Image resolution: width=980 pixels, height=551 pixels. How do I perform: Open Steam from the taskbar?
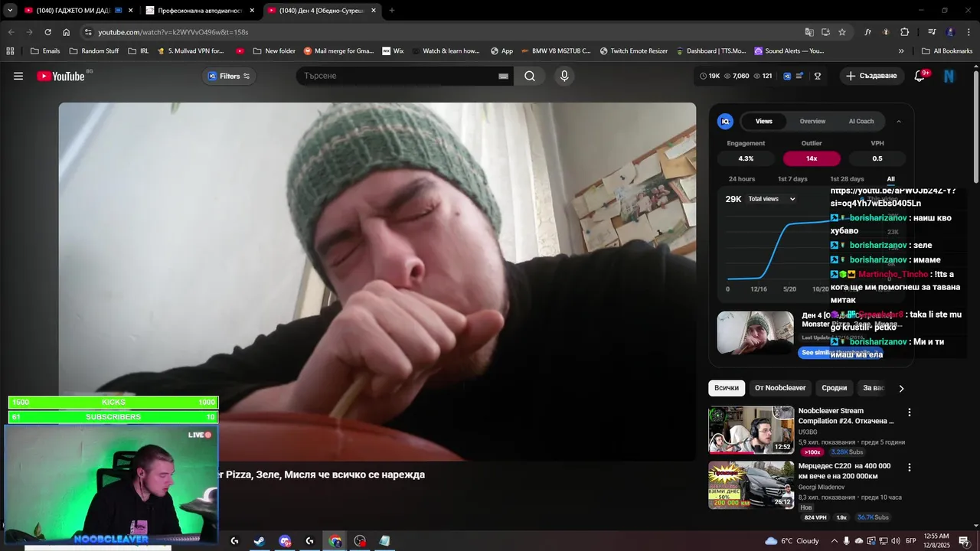(x=260, y=541)
